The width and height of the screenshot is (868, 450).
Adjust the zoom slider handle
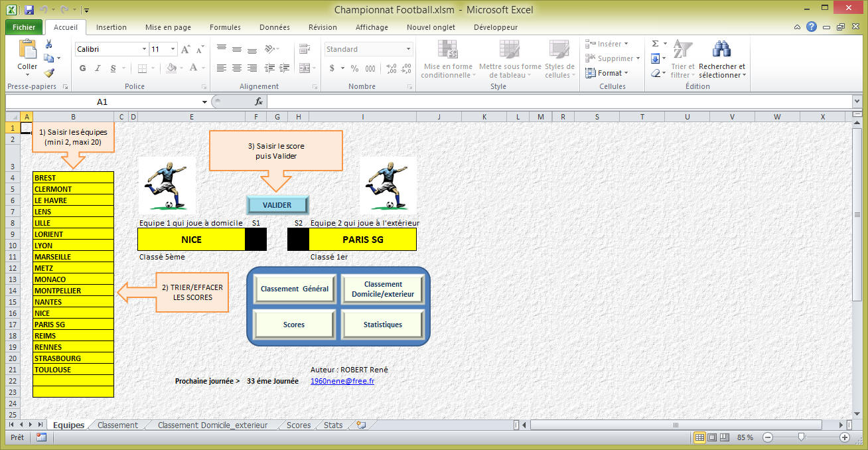pyautogui.click(x=802, y=437)
